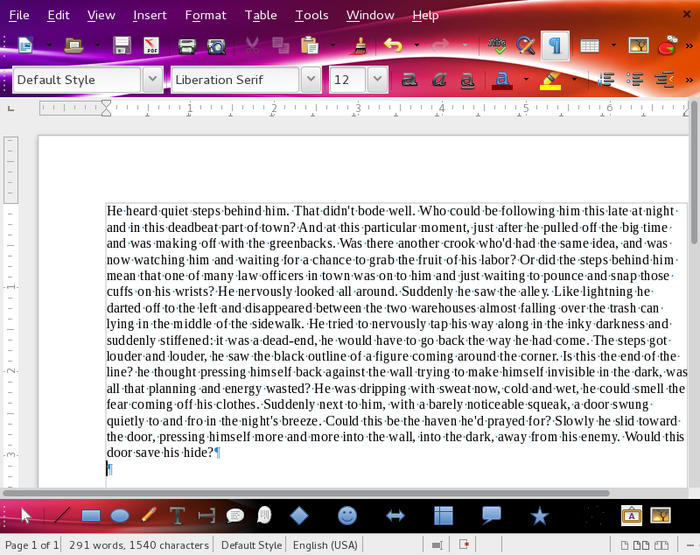Select the Line drawing tool
The image size is (700, 555).
click(62, 516)
